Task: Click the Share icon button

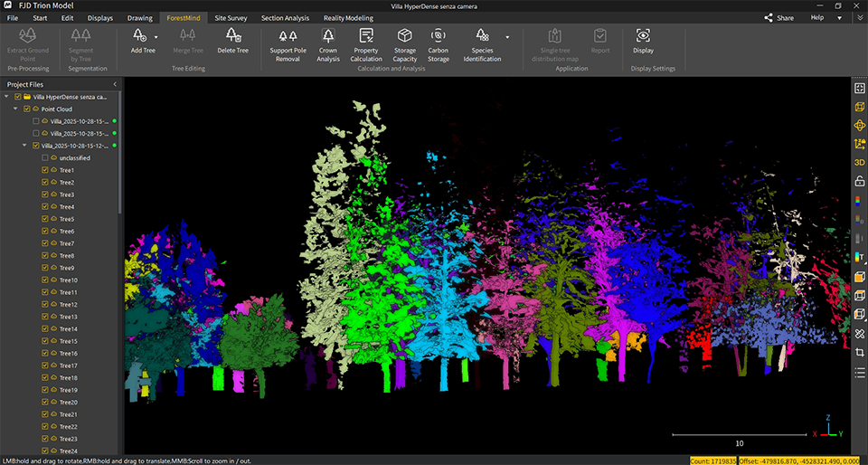Action: [x=769, y=18]
